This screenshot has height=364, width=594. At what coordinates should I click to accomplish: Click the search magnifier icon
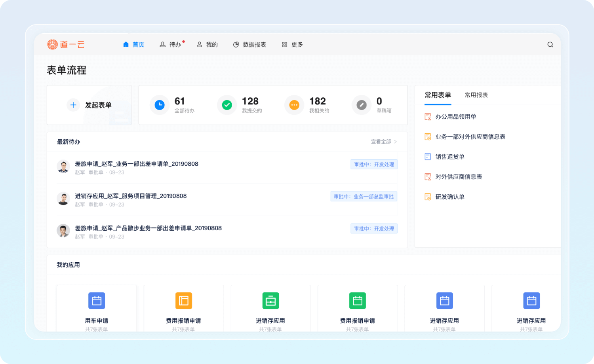(550, 45)
